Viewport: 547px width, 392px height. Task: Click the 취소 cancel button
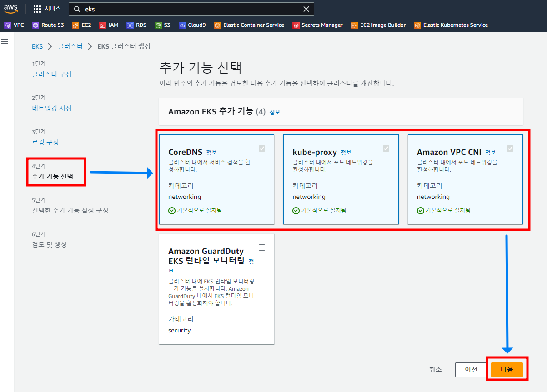click(435, 369)
